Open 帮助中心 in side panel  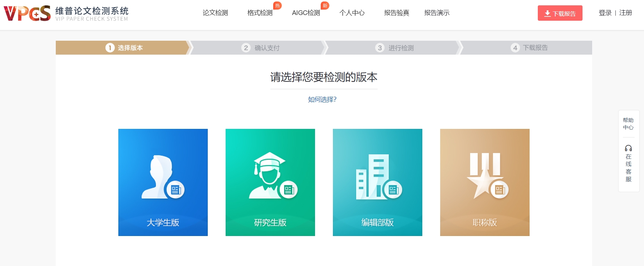tap(628, 124)
